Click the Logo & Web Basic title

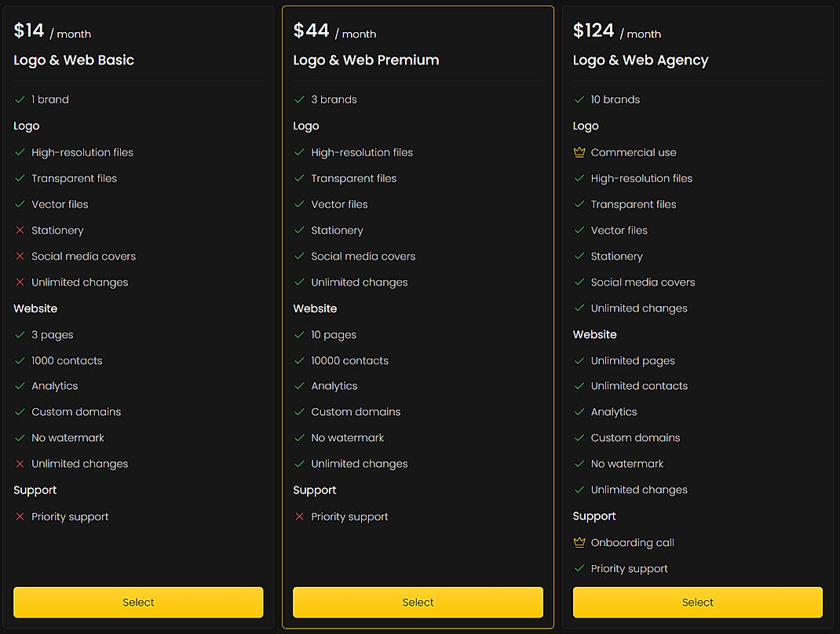pyautogui.click(x=74, y=60)
